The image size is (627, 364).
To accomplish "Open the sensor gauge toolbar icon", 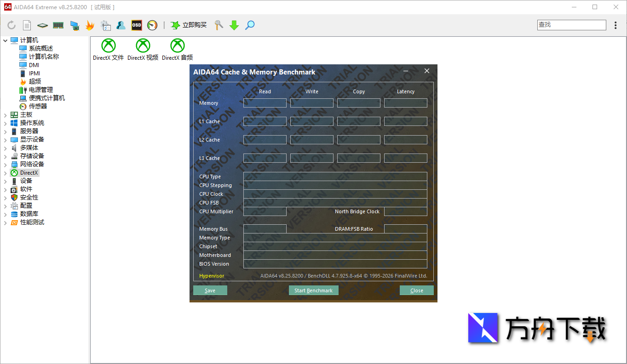I will 151,25.
